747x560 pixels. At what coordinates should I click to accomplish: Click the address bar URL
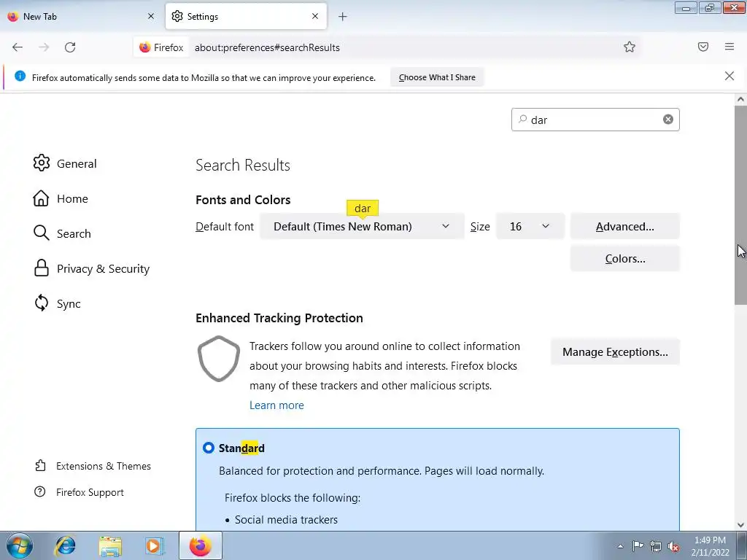[267, 47]
